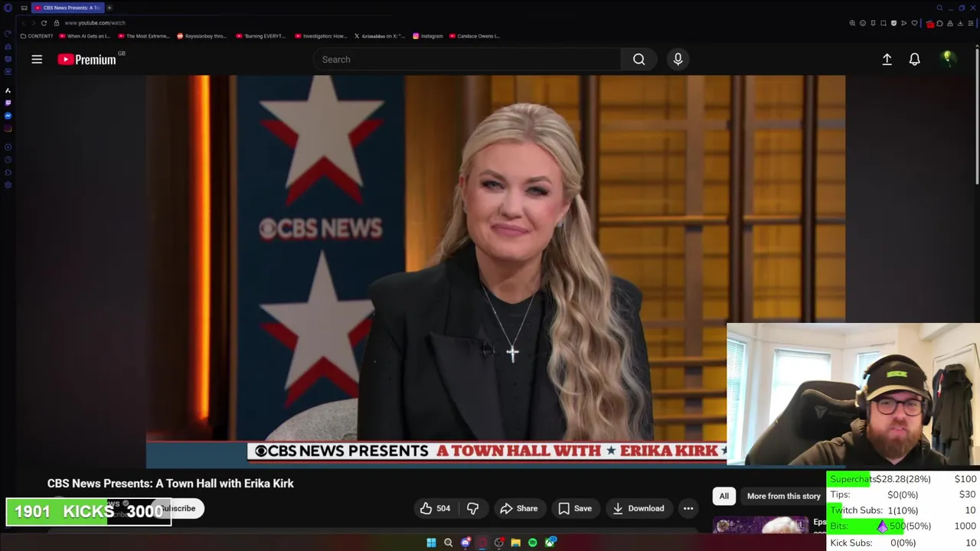The image size is (980, 551).
Task: Open The Most Extreme bookmark
Action: [143, 36]
